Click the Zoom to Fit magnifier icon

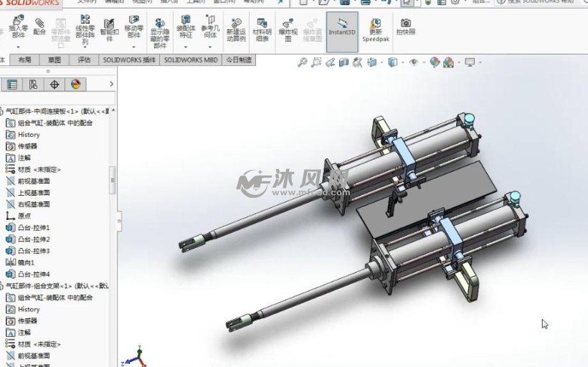(x=303, y=62)
